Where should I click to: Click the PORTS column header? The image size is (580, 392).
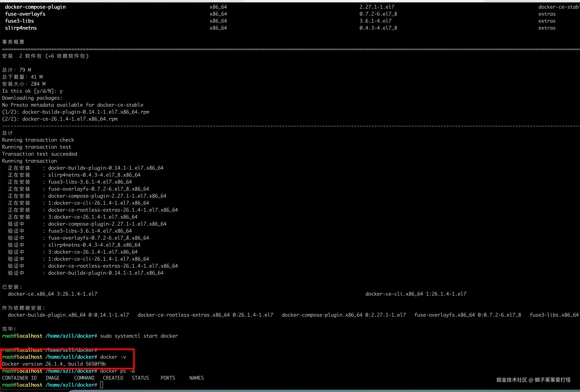[x=168, y=378]
